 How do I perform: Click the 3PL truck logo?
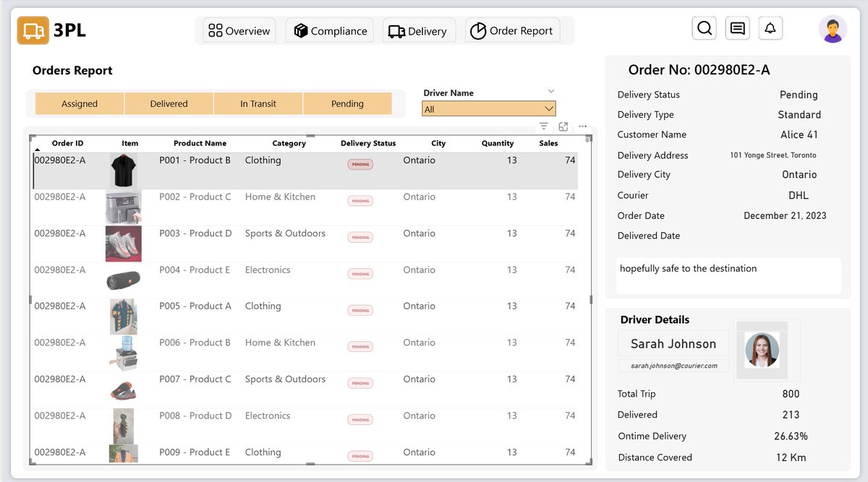click(x=32, y=30)
